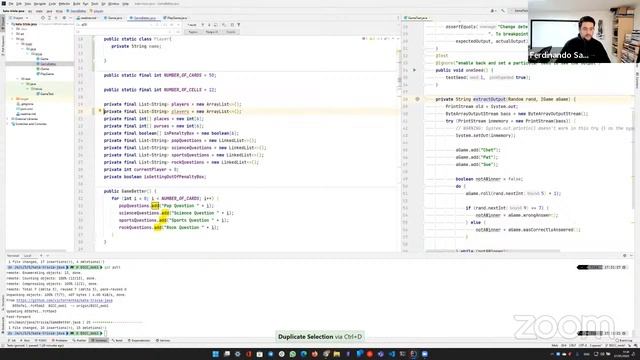
Task: Click GameBetter breadcrumb in navigation bar
Action: tap(76, 11)
